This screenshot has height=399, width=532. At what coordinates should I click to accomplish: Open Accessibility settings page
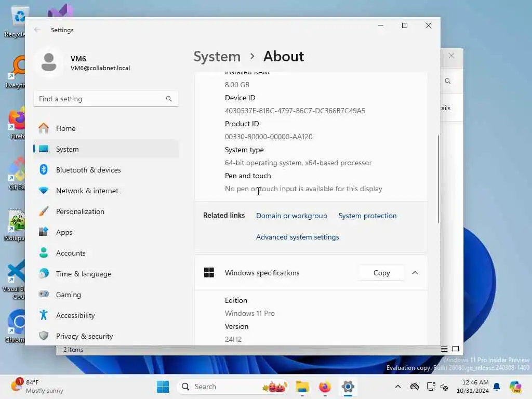[x=106, y=315]
